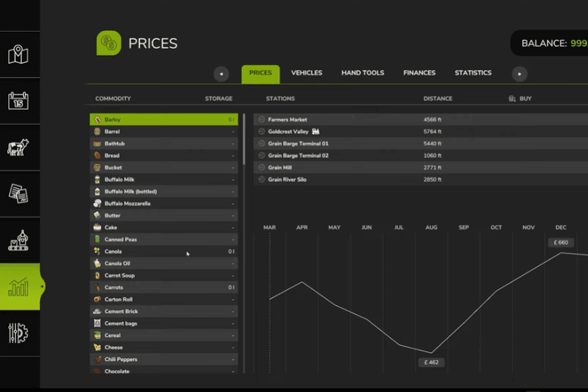The width and height of the screenshot is (588, 392).
Task: Click the Goldcrest Valley train icon
Action: 316,131
